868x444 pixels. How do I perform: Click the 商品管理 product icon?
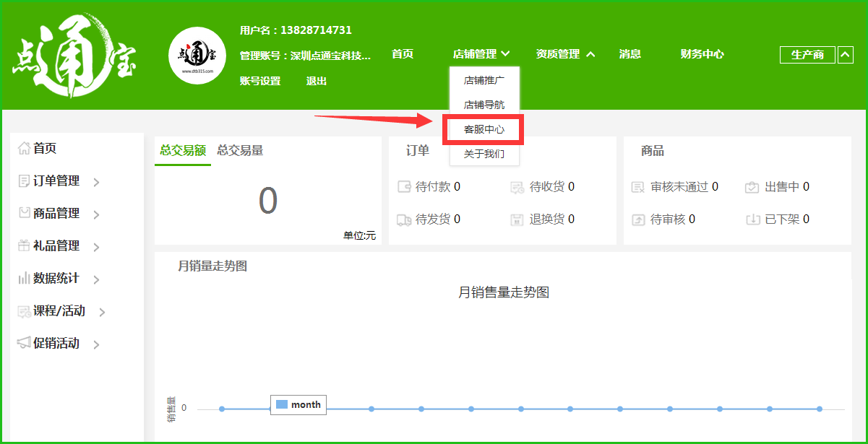24,213
